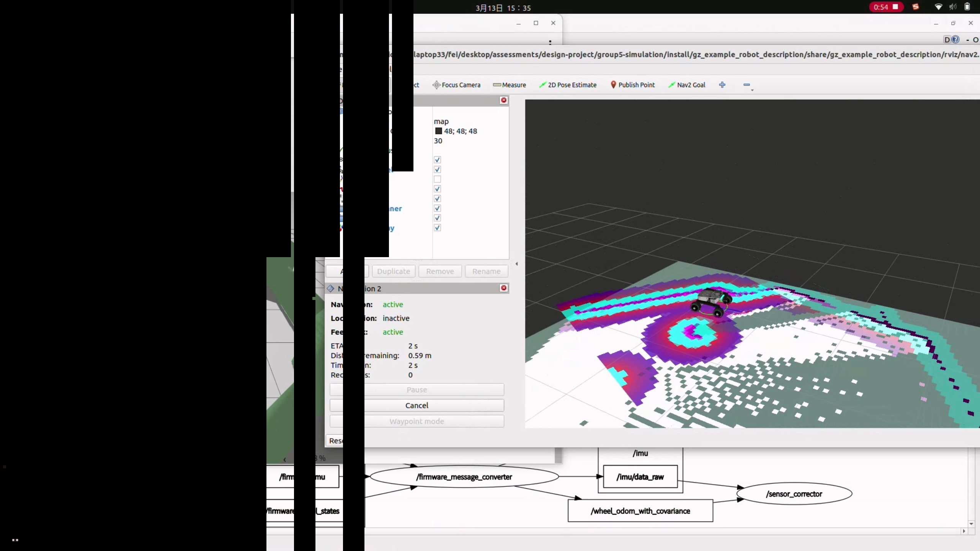Viewport: 980px width, 551px height.
Task: Click the Navigation 2 panel diamond icon
Action: [x=331, y=289]
